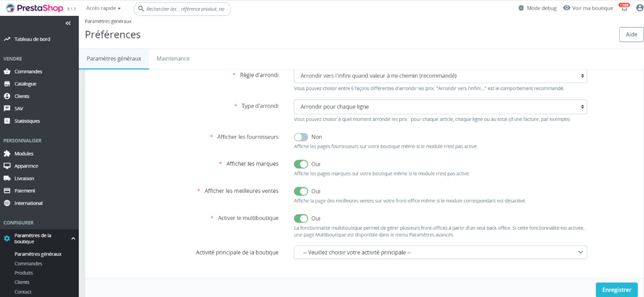The height and width of the screenshot is (297, 644).
Task: Open the Type d'arrondi dropdown
Action: tap(440, 107)
